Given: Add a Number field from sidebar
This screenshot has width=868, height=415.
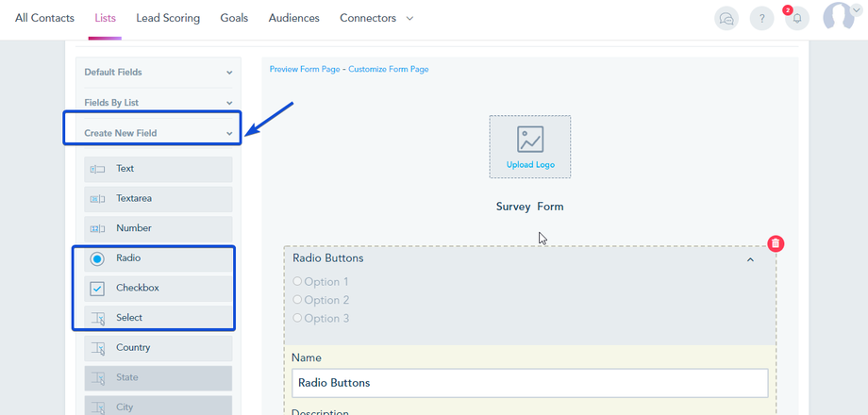Looking at the screenshot, I should [155, 228].
